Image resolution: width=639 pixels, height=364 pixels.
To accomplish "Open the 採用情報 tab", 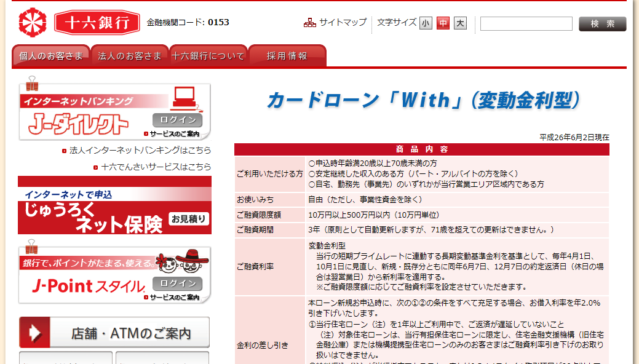I will pyautogui.click(x=287, y=56).
